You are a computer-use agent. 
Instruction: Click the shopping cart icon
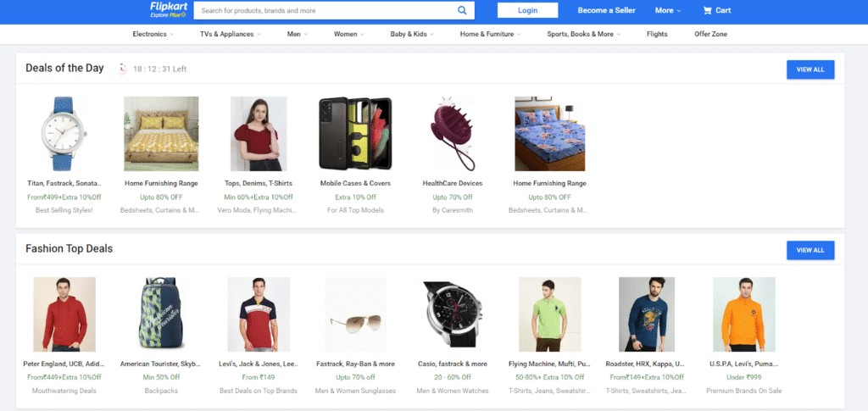707,10
